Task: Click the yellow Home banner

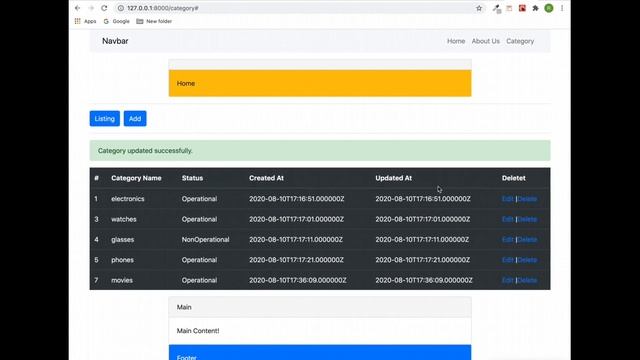Action: click(320, 83)
